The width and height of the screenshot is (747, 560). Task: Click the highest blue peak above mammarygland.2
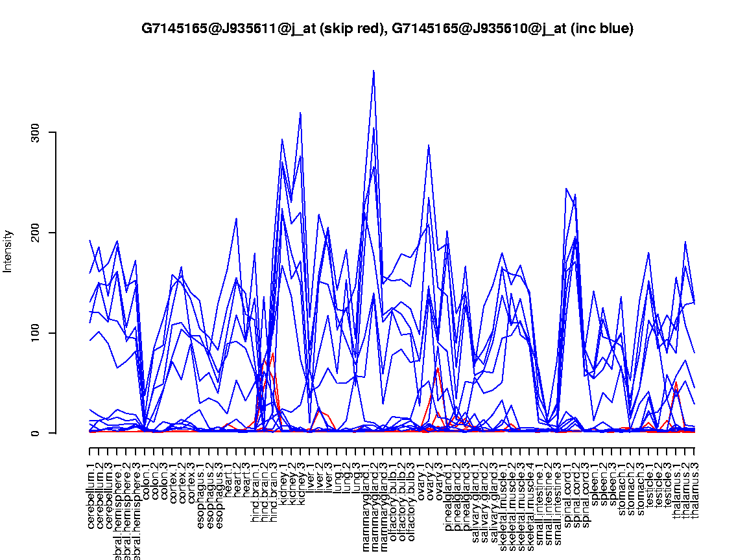[373, 71]
